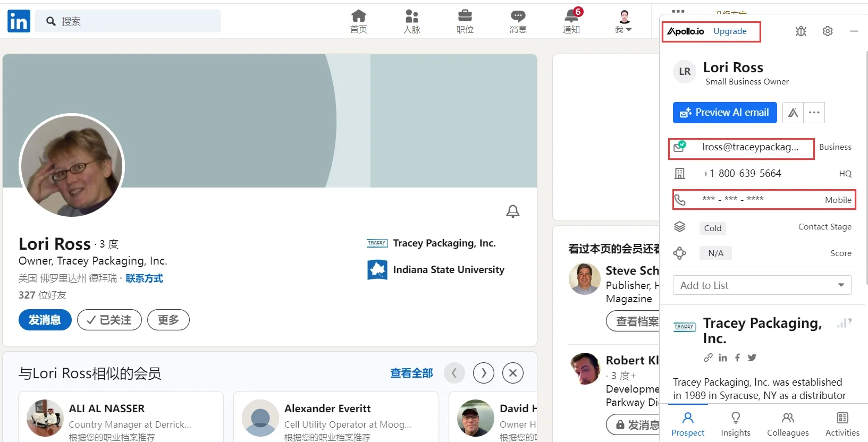Open the Home (首页) nav icon
Image resolution: width=868 pixels, height=442 pixels.
pyautogui.click(x=359, y=21)
